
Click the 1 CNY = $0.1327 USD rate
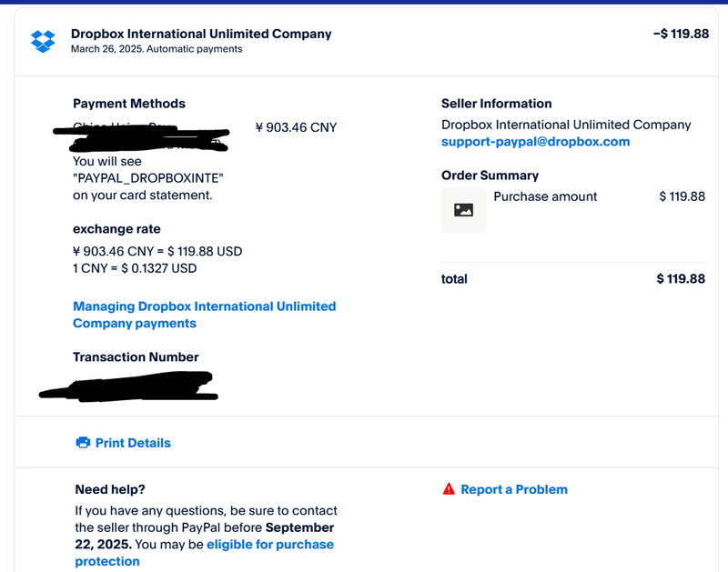pos(135,268)
